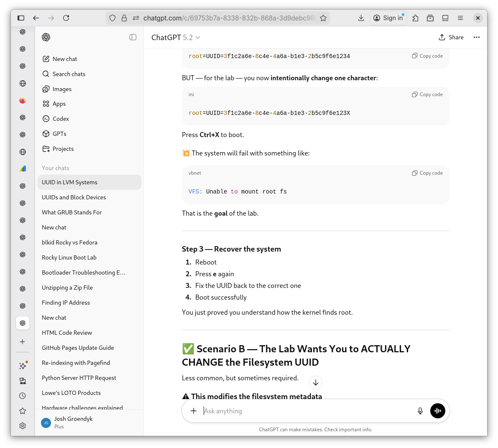Open the Codex menu item

[61, 119]
